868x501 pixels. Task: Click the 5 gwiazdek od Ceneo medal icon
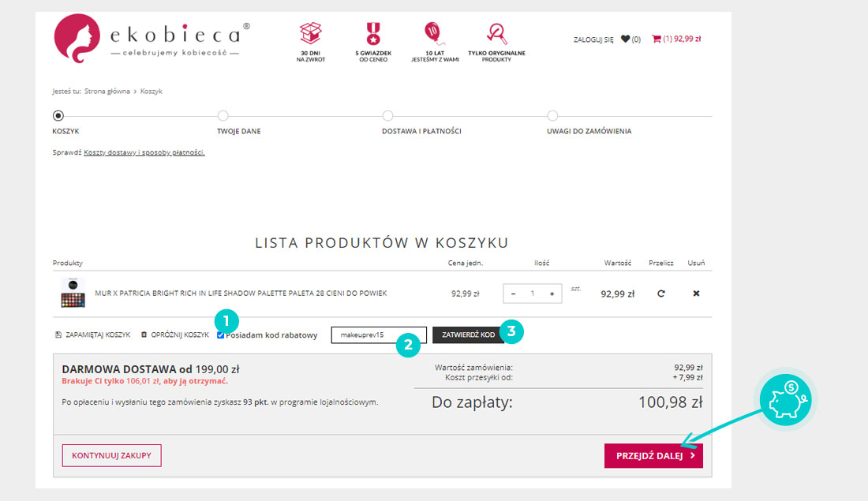coord(374,33)
